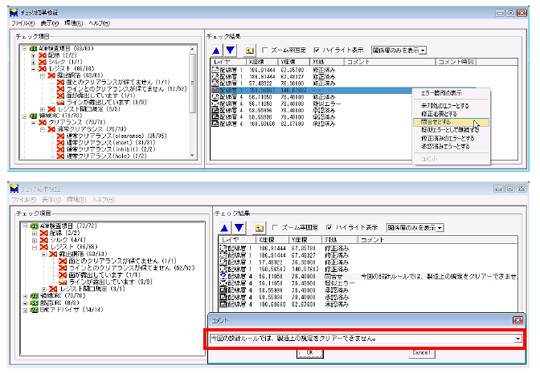
Task: Toggle ズーム率固定 checkbox in lower window
Action: point(274,228)
